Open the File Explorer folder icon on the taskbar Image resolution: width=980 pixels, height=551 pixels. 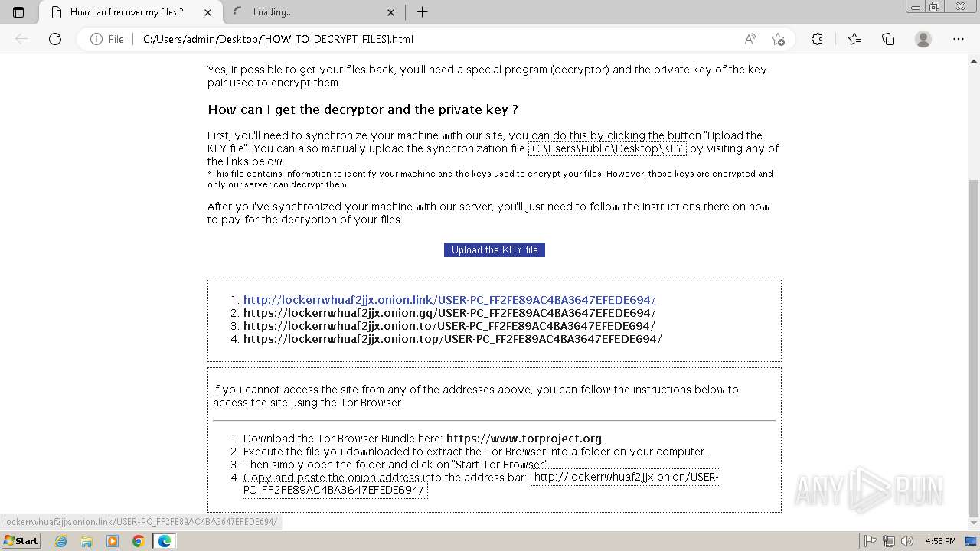tap(87, 541)
